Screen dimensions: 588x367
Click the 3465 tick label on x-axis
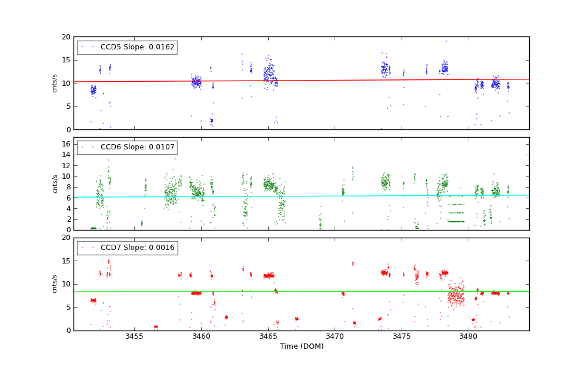(268, 336)
